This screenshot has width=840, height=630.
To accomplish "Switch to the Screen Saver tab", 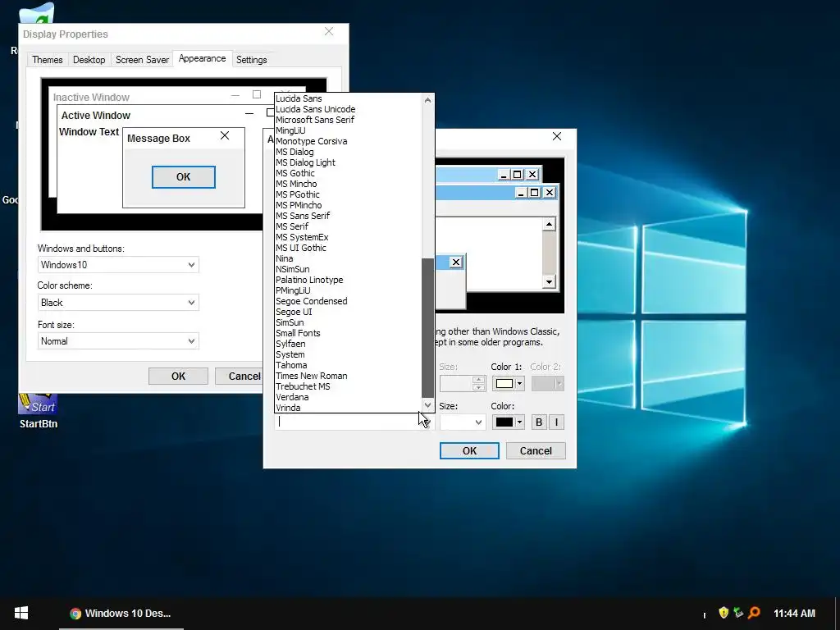I will point(142,59).
